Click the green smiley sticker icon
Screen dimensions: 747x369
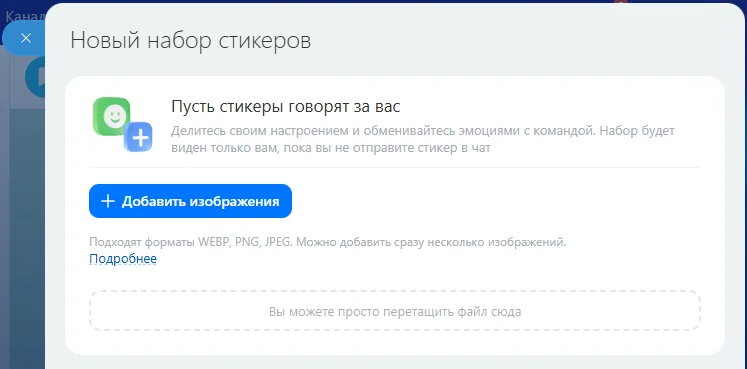112,117
